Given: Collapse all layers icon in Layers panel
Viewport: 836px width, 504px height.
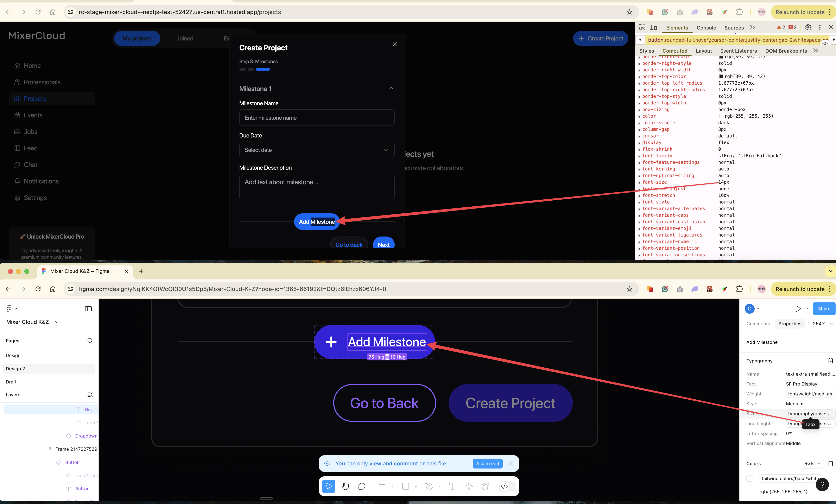Looking at the screenshot, I should 90,394.
